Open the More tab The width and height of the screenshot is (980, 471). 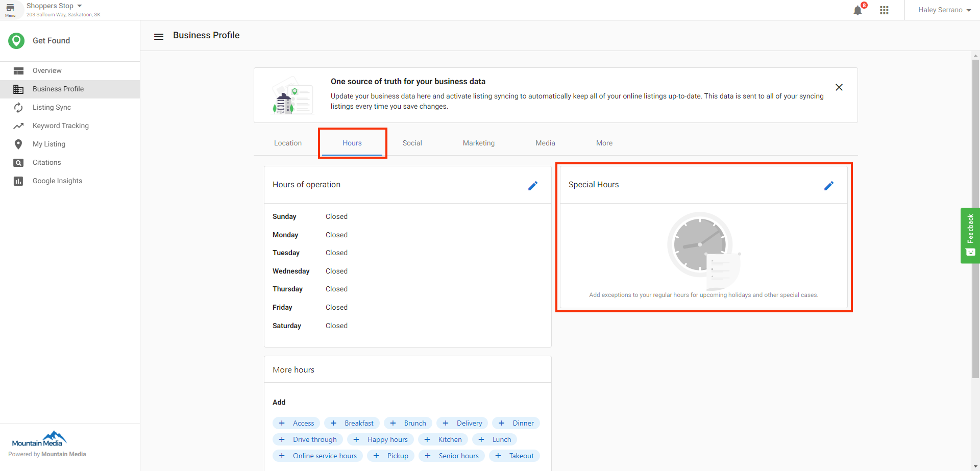click(604, 143)
